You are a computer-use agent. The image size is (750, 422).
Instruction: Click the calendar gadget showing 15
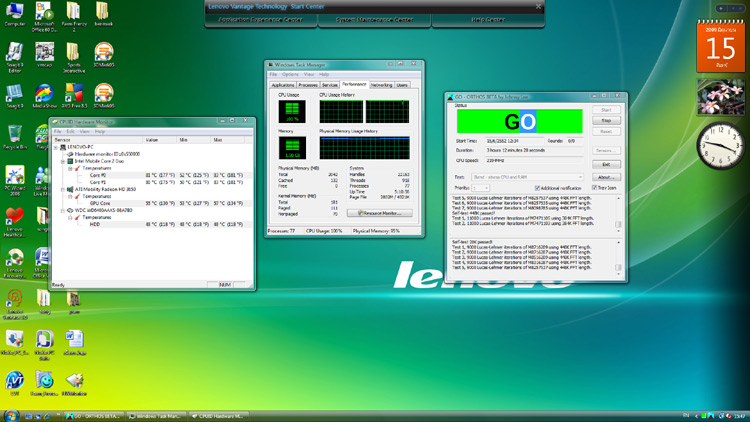point(720,47)
